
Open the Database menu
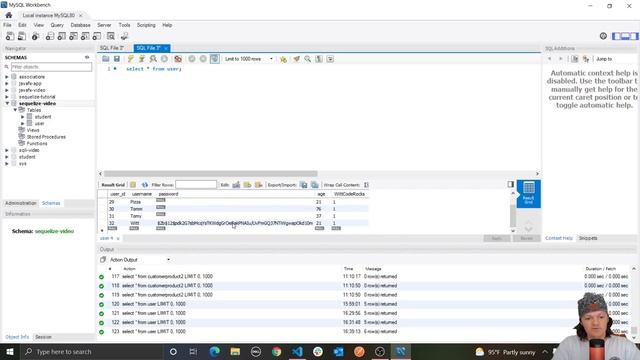80,25
